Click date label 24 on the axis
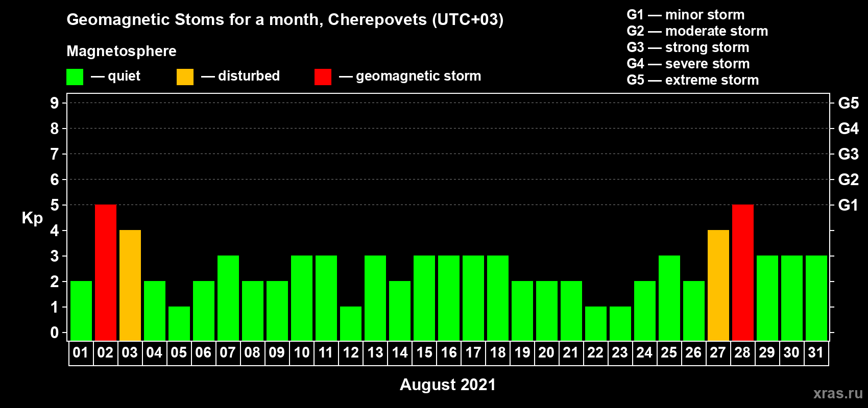Screen dimensions: 868x408 (644, 352)
